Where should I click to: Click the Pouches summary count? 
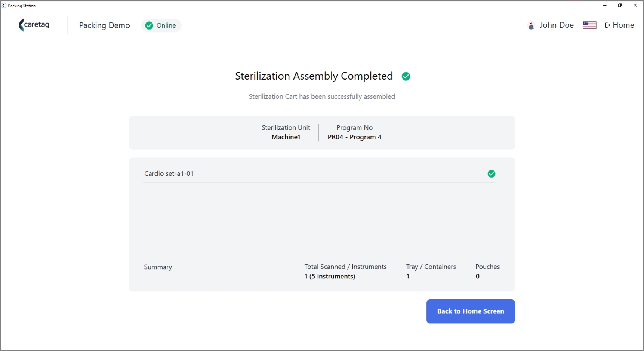click(478, 277)
